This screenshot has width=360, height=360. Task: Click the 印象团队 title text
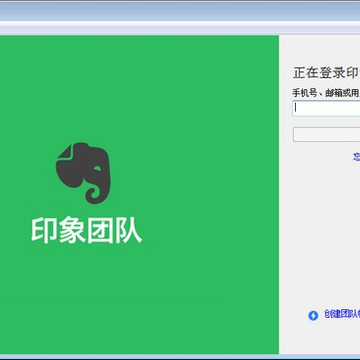point(87,231)
